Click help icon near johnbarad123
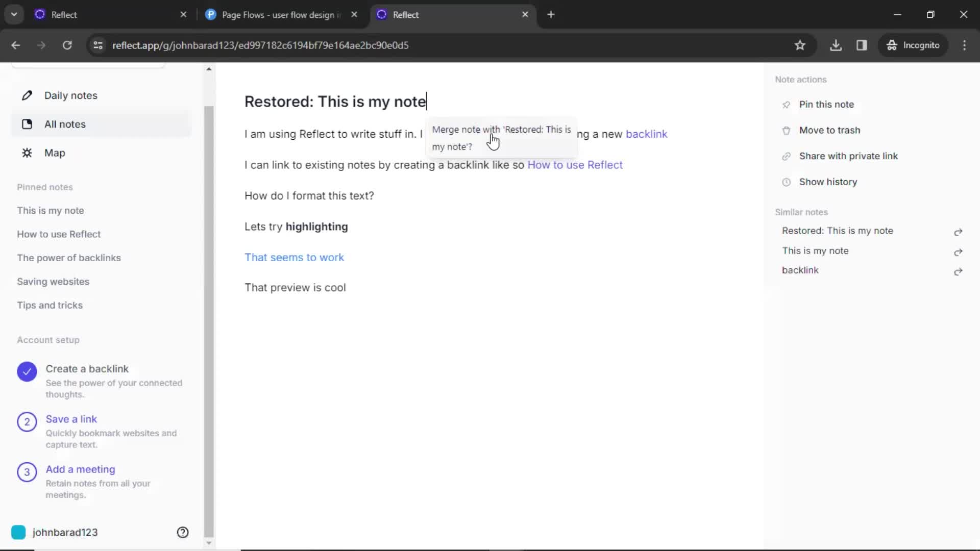 (x=183, y=532)
